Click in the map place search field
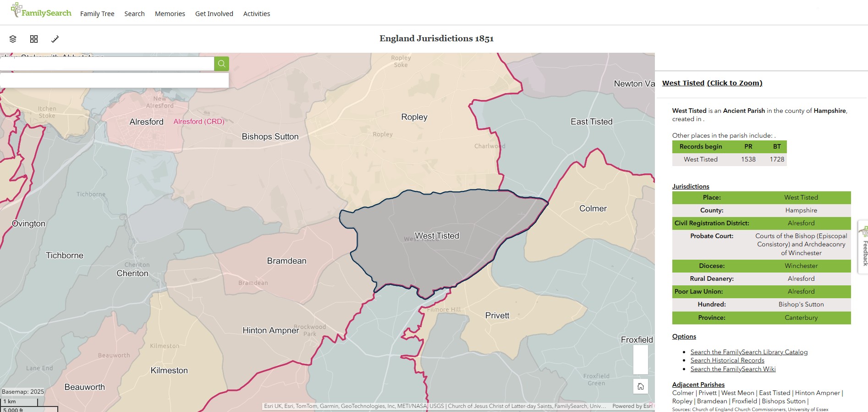The image size is (868, 412). [108, 64]
